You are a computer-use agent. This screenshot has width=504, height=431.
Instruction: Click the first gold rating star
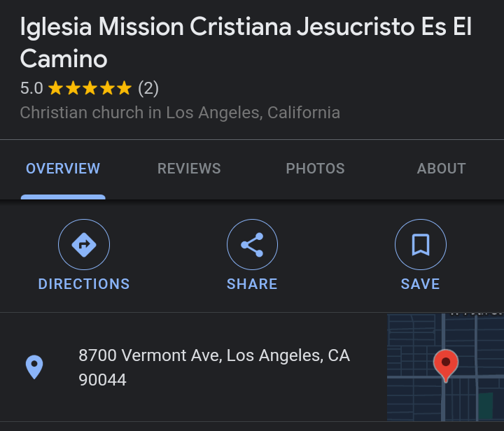(55, 89)
